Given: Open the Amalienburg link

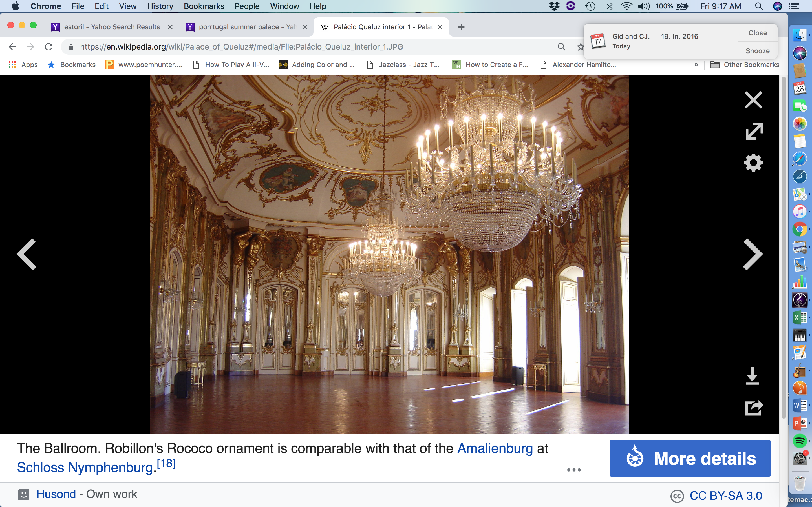Looking at the screenshot, I should coord(495,448).
